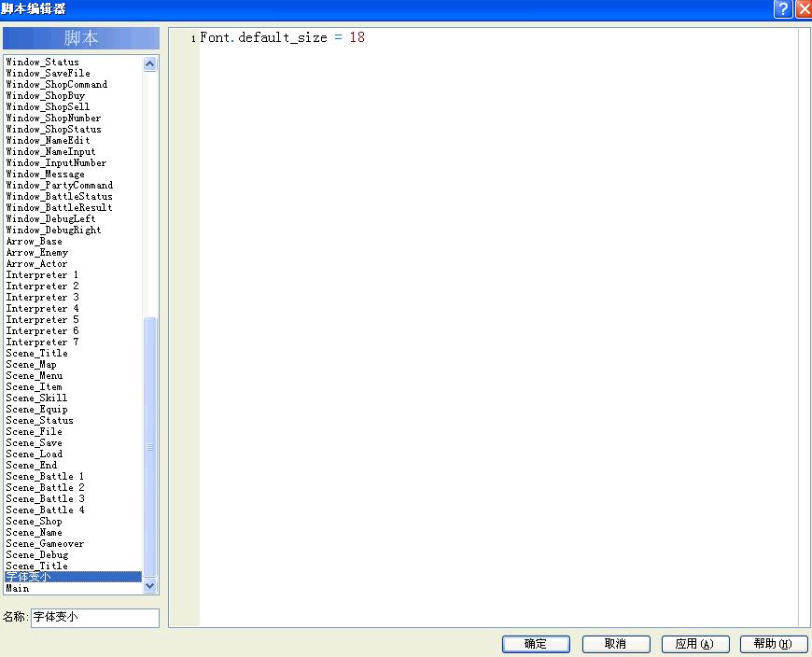Screen dimensions: 812x657
Task: Select the 字体变小 script in list
Action: pos(73,577)
